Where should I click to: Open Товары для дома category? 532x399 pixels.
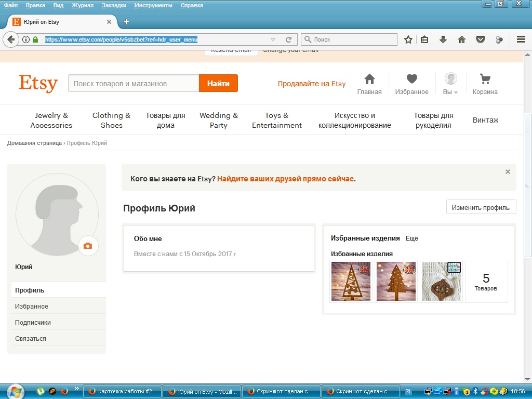[165, 120]
